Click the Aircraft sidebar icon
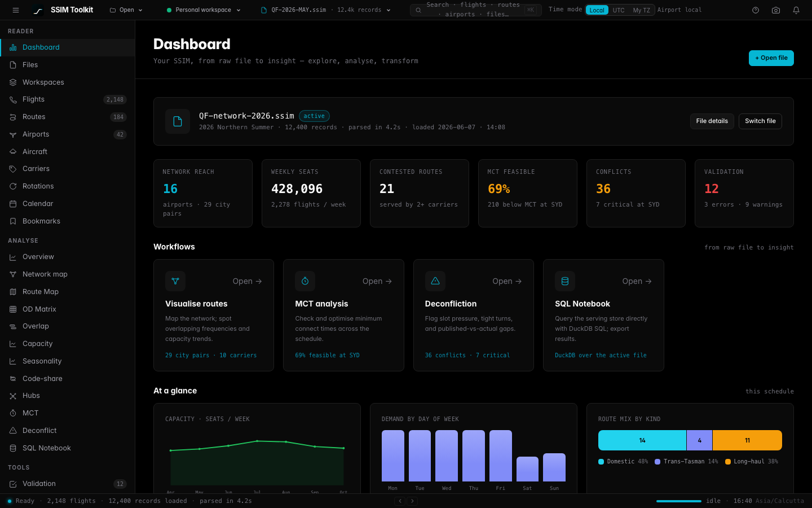This screenshot has height=508, width=812. pyautogui.click(x=13, y=152)
